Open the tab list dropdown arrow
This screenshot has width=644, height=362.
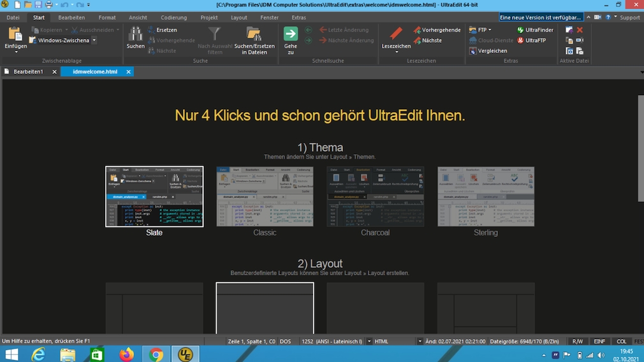pos(641,72)
